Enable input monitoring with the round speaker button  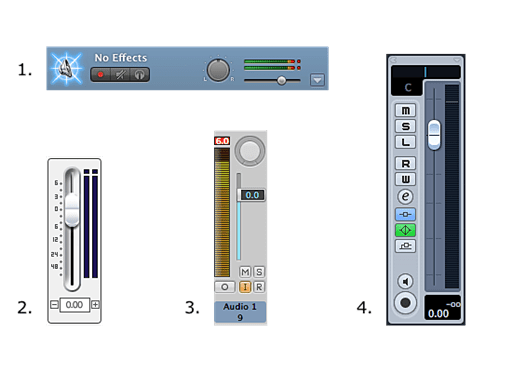click(405, 282)
